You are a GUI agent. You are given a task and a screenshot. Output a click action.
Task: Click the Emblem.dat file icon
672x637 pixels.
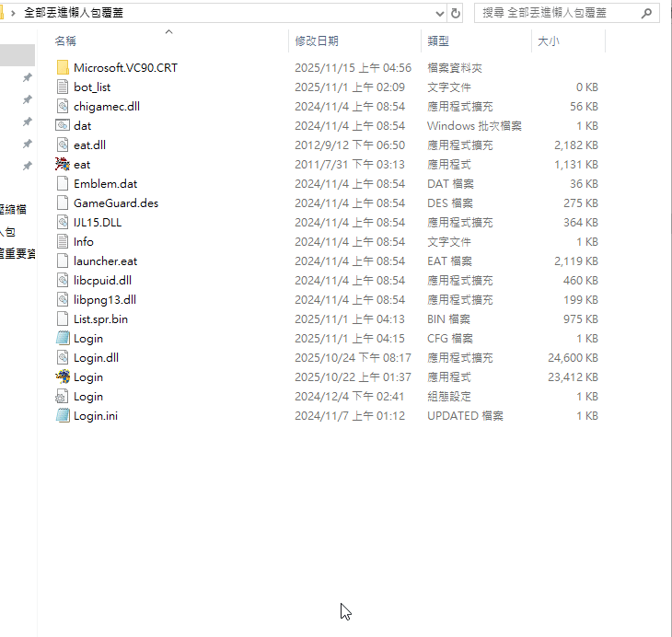pyautogui.click(x=63, y=183)
